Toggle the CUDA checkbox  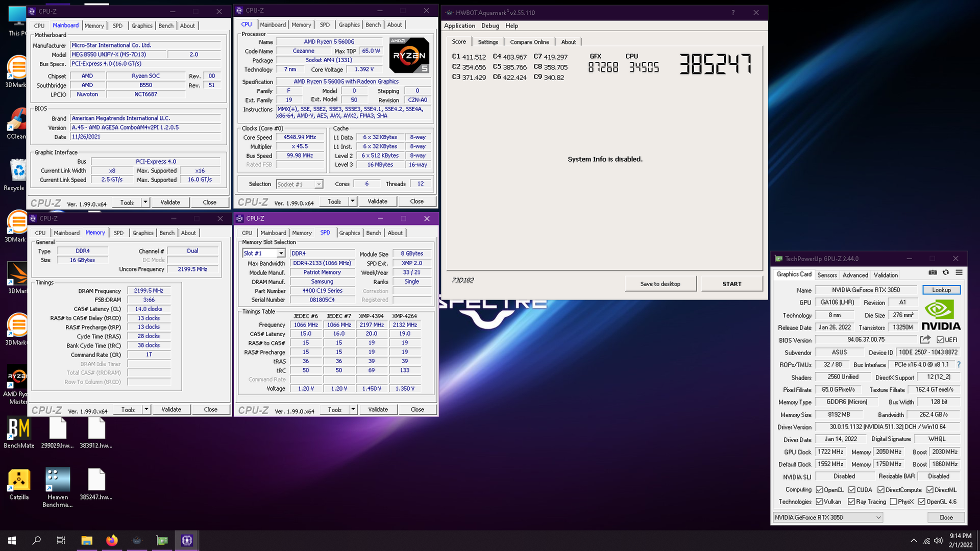[852, 490]
